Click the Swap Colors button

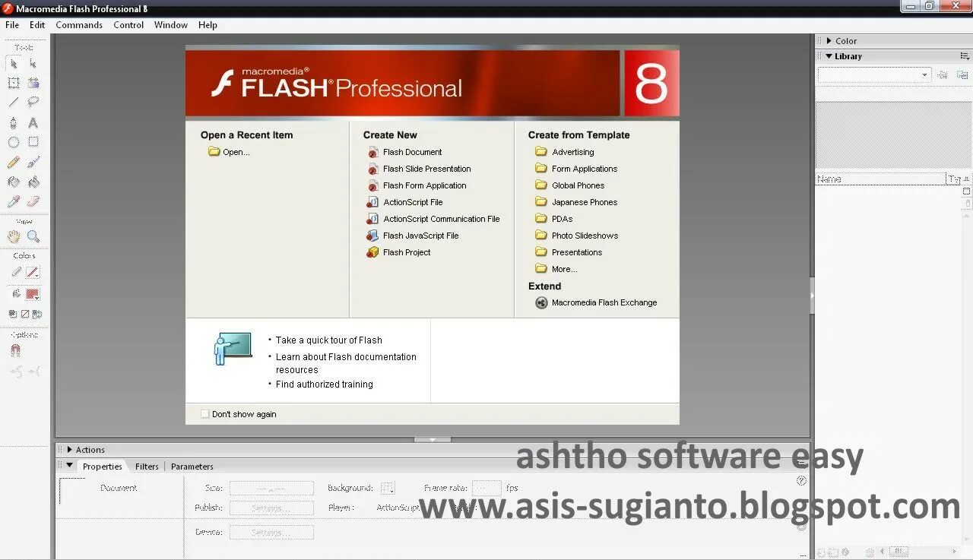pyautogui.click(x=37, y=313)
